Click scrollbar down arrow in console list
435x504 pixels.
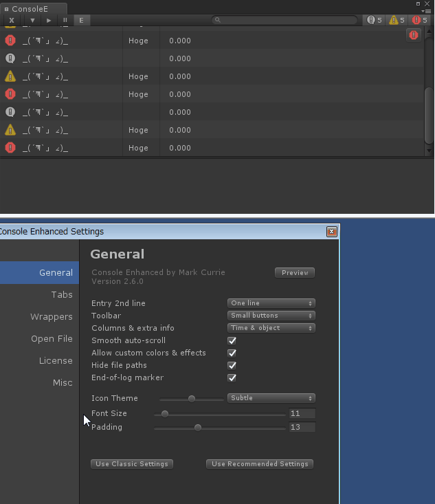tap(429, 151)
